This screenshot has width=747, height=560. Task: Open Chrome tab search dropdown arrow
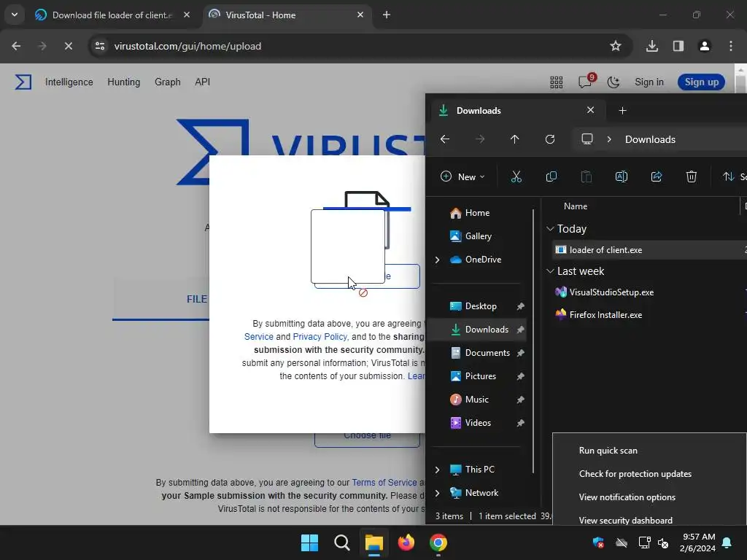15,15
